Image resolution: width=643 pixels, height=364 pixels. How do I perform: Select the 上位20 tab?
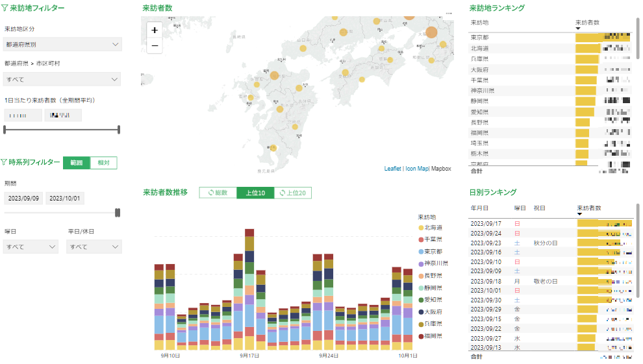293,193
